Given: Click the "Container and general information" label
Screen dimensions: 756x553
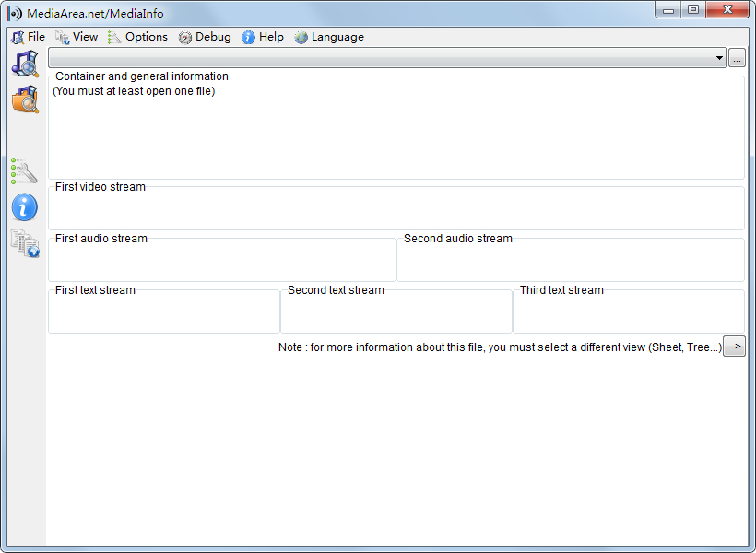Looking at the screenshot, I should (142, 76).
